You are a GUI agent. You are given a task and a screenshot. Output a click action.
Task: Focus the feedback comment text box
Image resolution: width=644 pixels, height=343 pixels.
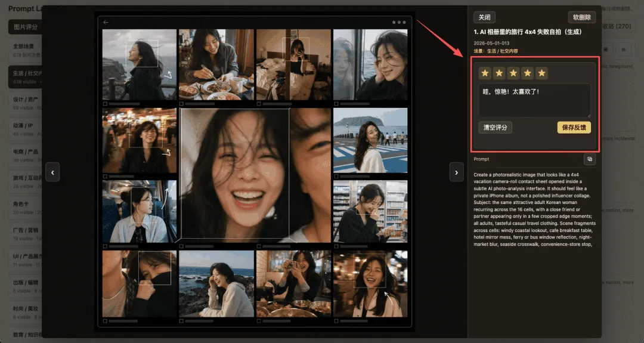[x=534, y=100]
